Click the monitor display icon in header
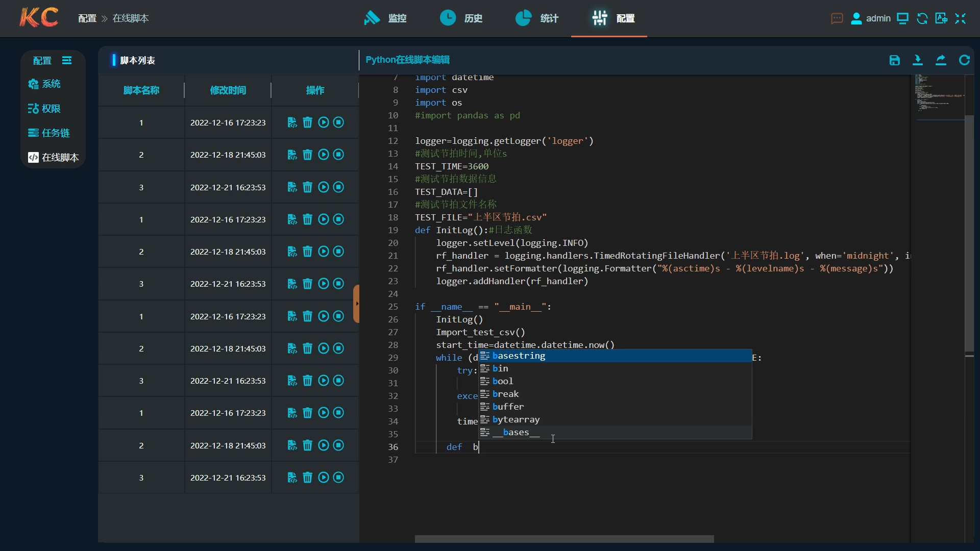Viewport: 980px width, 551px height. point(902,19)
